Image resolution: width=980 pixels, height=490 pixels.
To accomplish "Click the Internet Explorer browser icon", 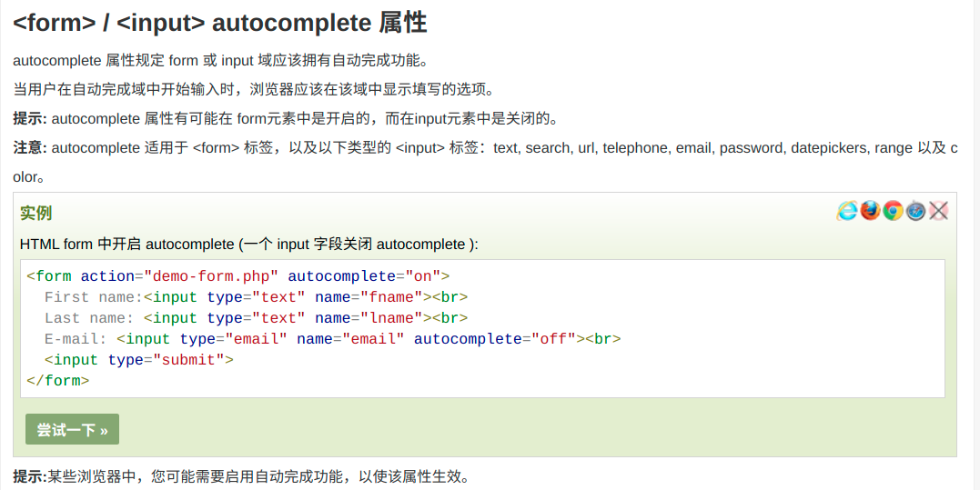I will point(847,211).
